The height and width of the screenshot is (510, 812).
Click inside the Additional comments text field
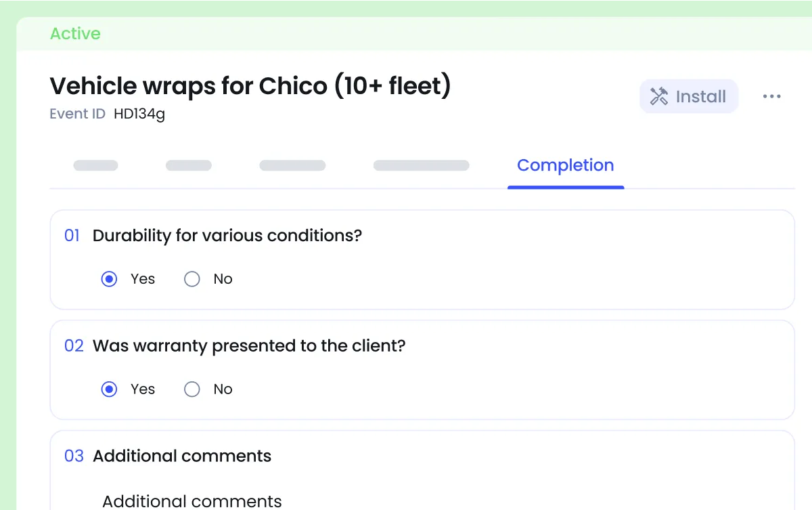192,501
